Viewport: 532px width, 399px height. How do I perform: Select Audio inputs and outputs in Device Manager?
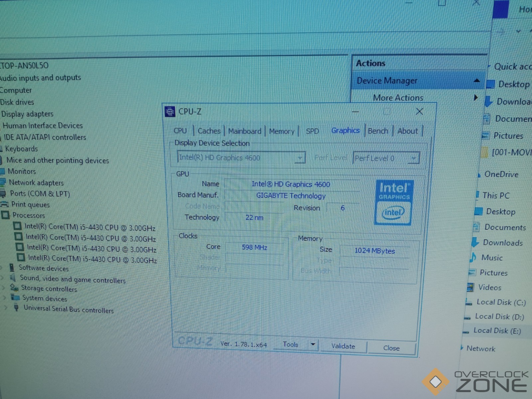click(40, 78)
